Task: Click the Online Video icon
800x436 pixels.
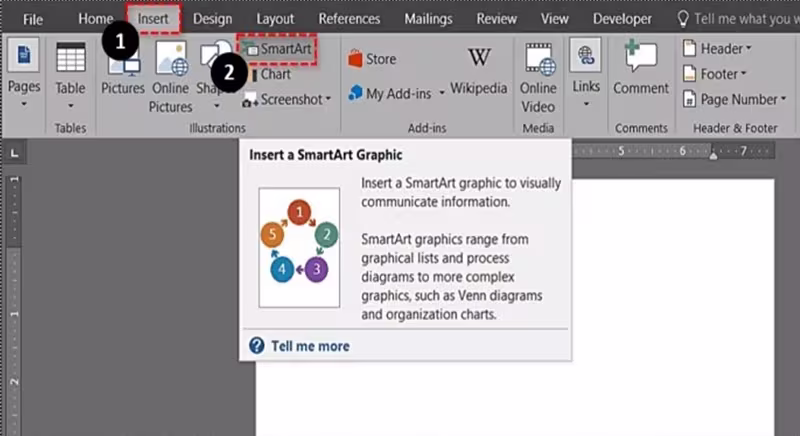Action: (540, 59)
